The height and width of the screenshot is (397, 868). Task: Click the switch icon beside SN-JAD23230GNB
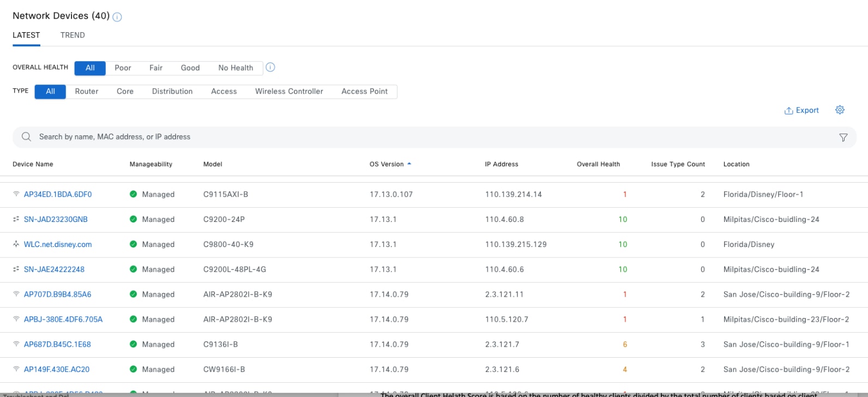pos(16,219)
